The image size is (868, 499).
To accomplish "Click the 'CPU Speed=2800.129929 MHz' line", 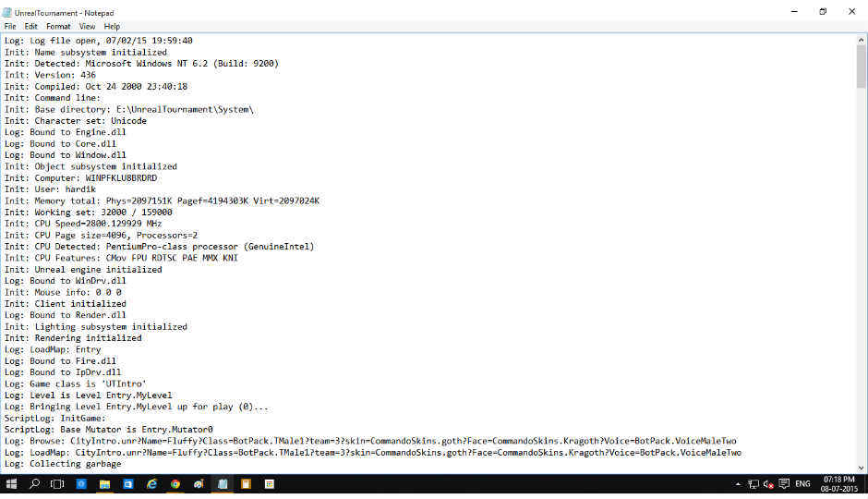I will (83, 224).
